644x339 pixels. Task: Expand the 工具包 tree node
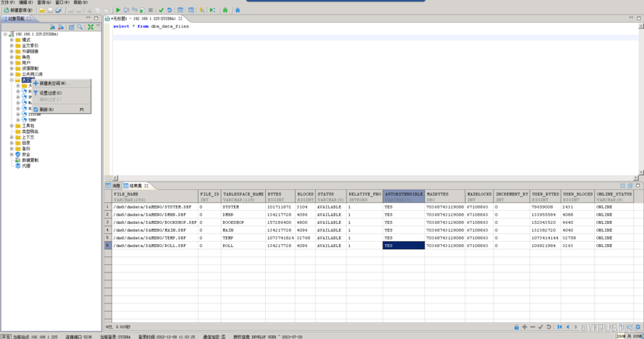pyautogui.click(x=12, y=126)
